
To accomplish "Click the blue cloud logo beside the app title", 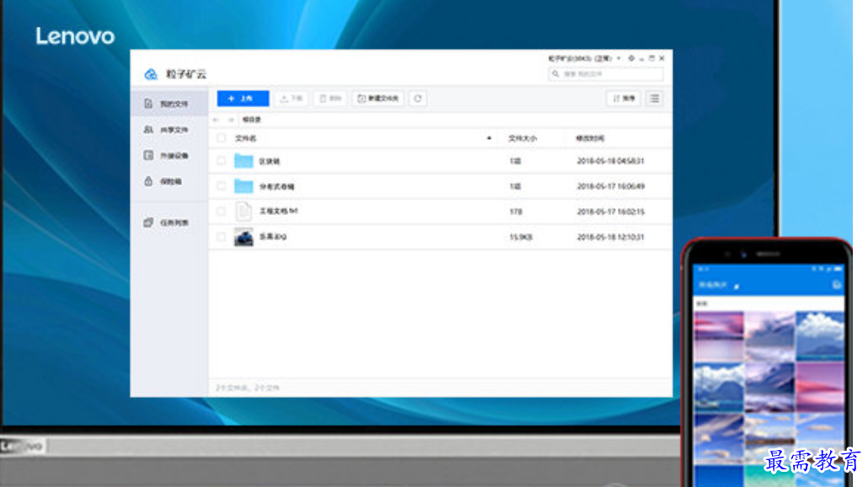I will point(151,74).
